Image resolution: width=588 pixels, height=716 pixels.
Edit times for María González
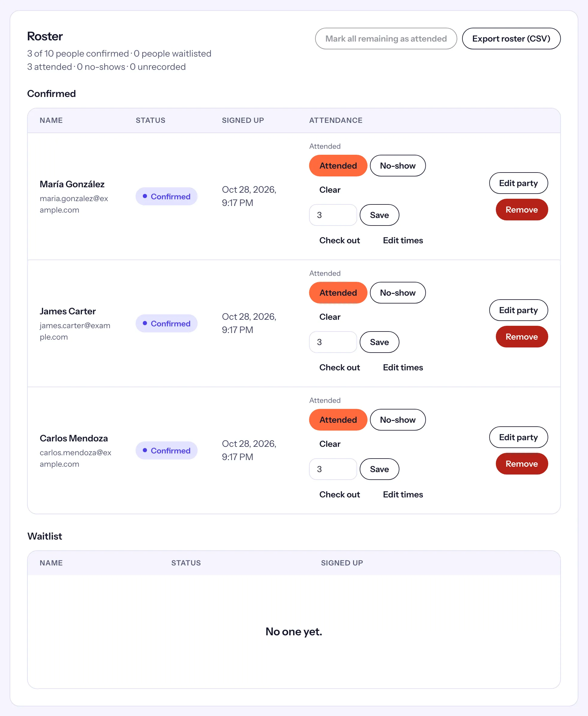pyautogui.click(x=403, y=240)
